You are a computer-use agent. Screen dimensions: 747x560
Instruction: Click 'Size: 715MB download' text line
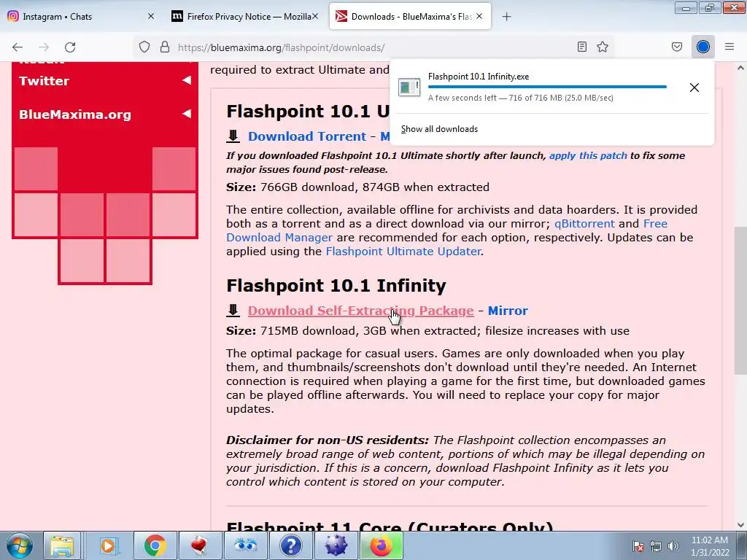click(x=427, y=331)
